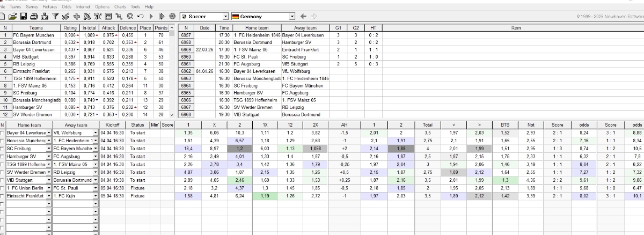Open the Soccer sport dropdown

pos(225,17)
